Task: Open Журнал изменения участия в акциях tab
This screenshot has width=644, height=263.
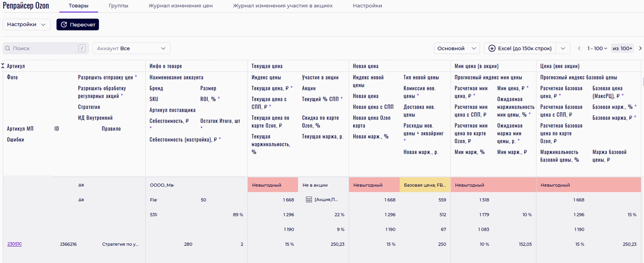Action: click(283, 6)
